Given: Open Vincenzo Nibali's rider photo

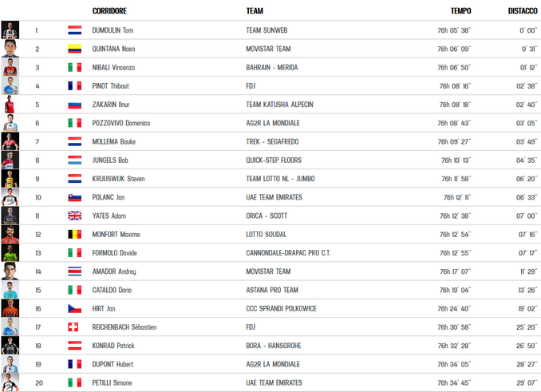Looking at the screenshot, I should [x=10, y=67].
